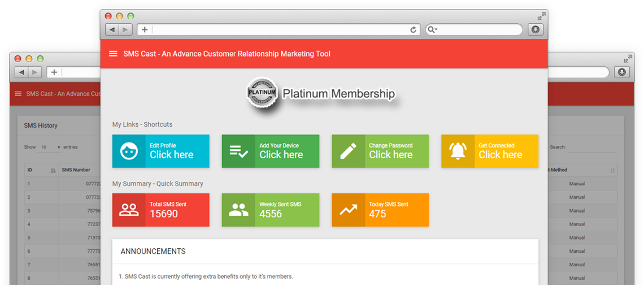Click the Platinum membership badge
Viewport: 644px width, 285px height.
262,93
